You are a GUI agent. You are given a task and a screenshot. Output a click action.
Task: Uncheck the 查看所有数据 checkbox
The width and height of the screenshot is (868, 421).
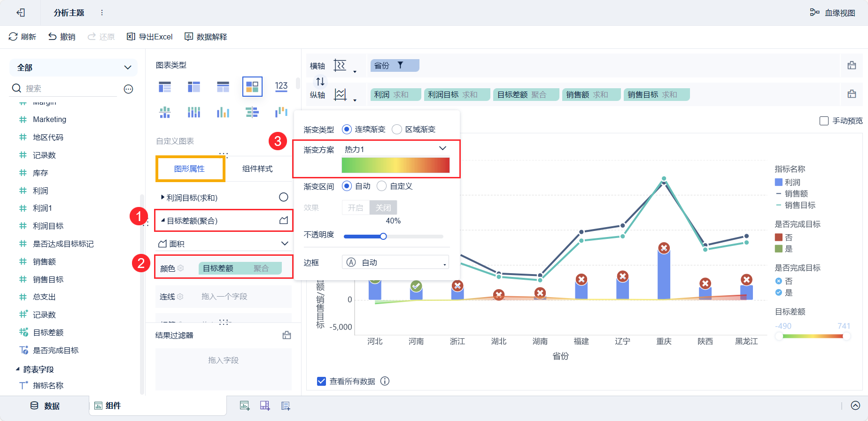click(x=321, y=381)
